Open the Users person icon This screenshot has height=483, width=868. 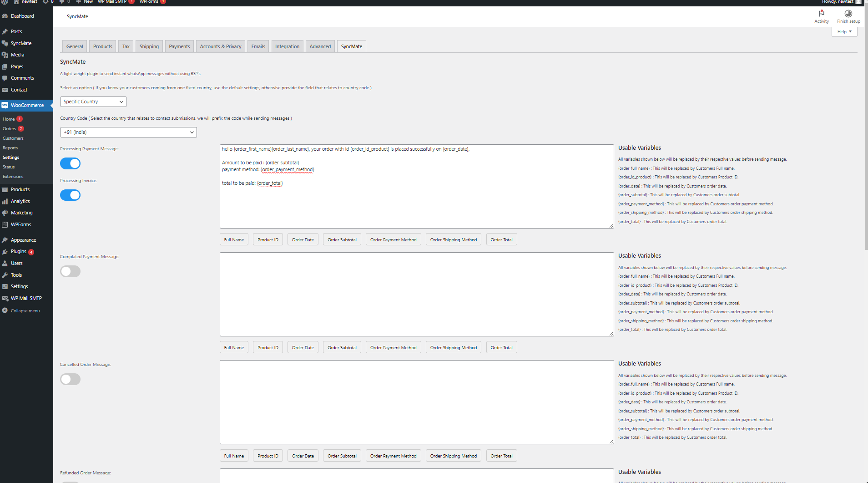[x=5, y=263]
